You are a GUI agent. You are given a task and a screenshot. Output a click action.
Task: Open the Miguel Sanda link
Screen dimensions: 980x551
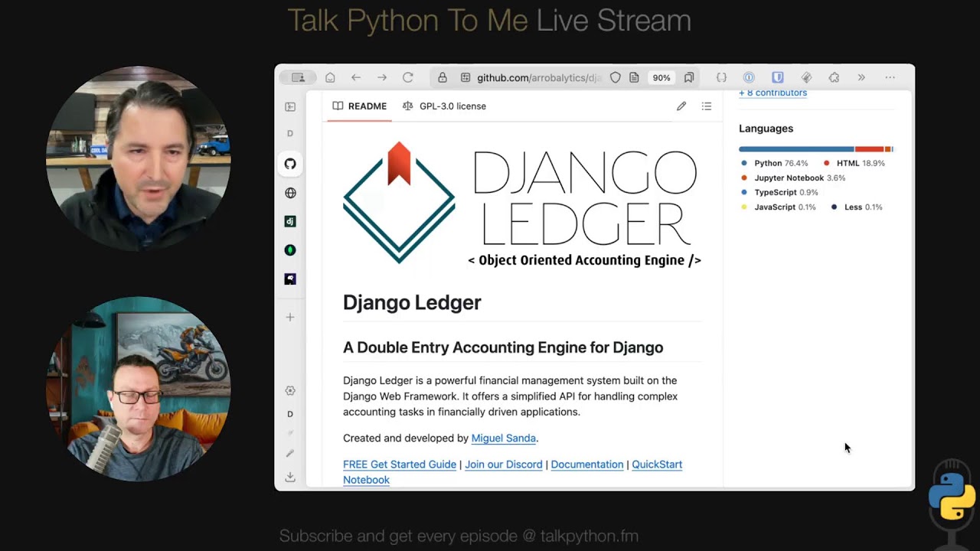point(503,439)
